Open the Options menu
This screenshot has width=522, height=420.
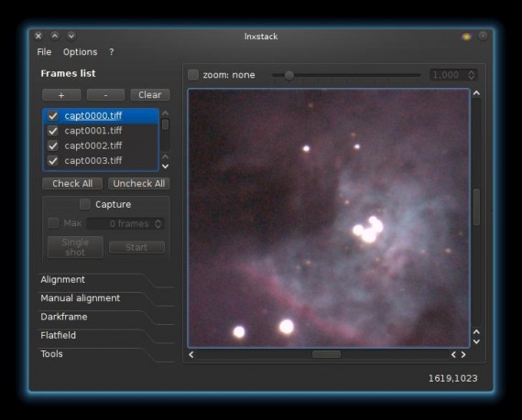(81, 52)
